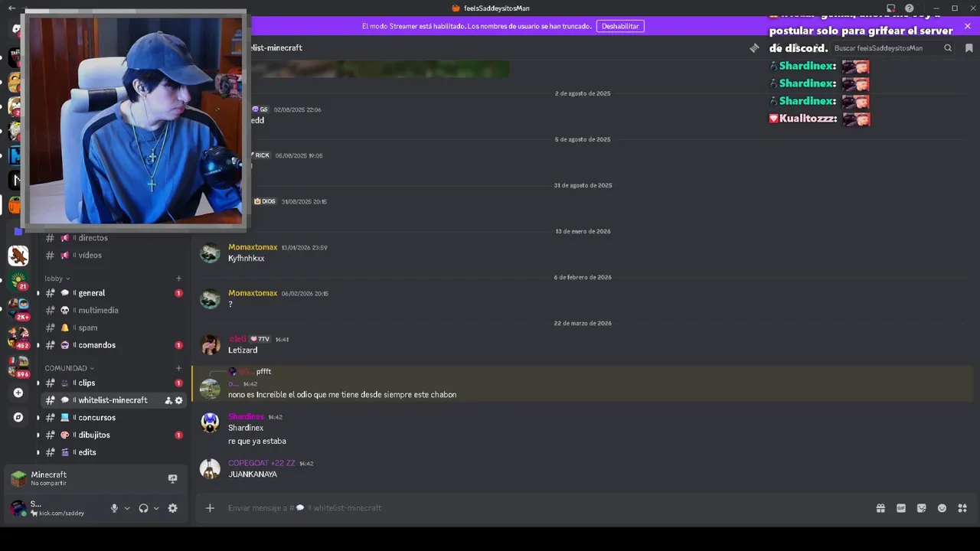Open whitelist-minecraft channel settings gear
Image resolution: width=980 pixels, height=551 pixels.
coord(179,400)
